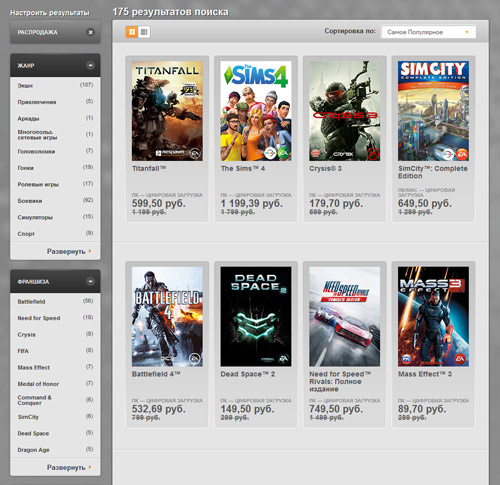
Task: Click the Франшиза panel header
Action: pos(55,282)
